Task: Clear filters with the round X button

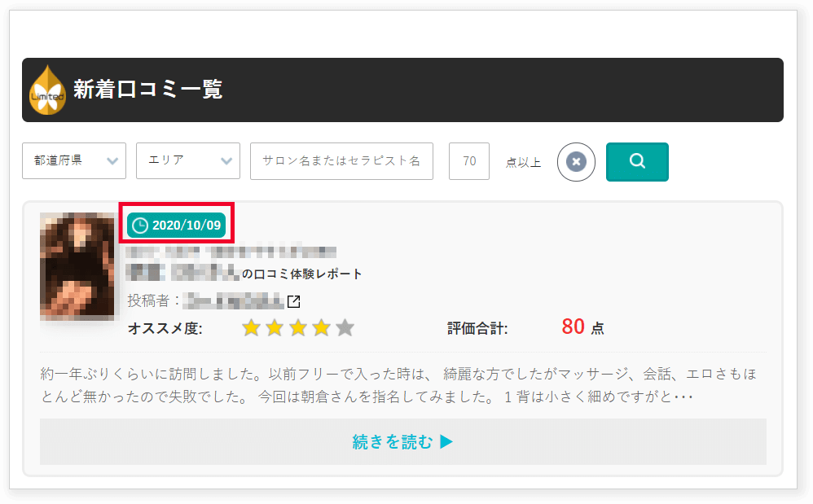Action: point(576,162)
